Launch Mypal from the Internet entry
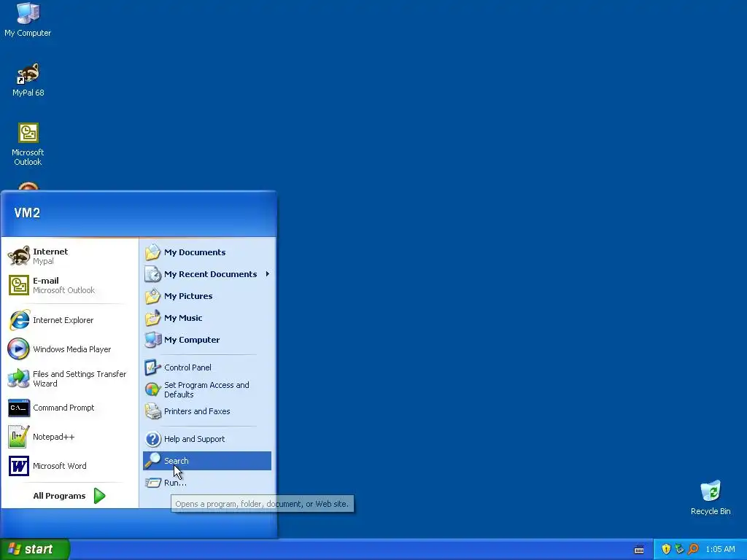The height and width of the screenshot is (560, 747). [69, 256]
